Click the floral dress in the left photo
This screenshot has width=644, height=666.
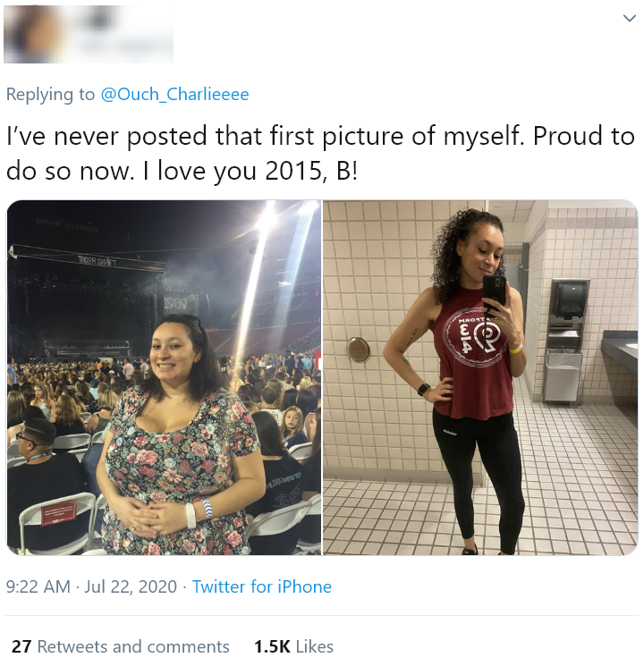[x=179, y=471]
